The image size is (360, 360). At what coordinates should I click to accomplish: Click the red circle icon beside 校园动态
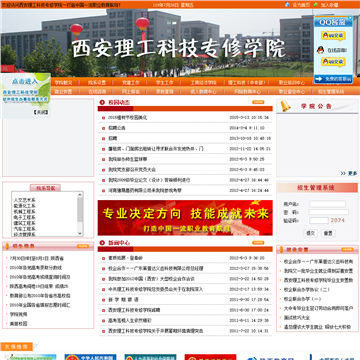102,102
